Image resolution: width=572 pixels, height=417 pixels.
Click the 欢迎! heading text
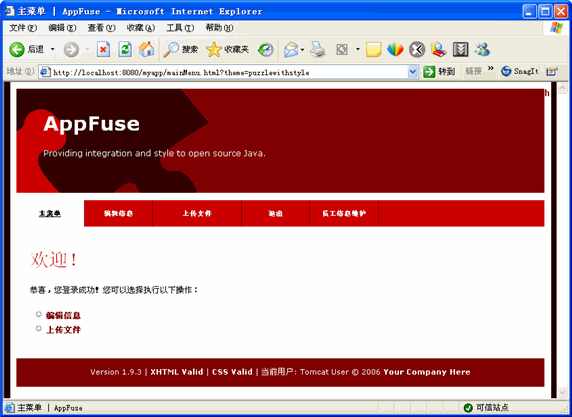(x=54, y=260)
